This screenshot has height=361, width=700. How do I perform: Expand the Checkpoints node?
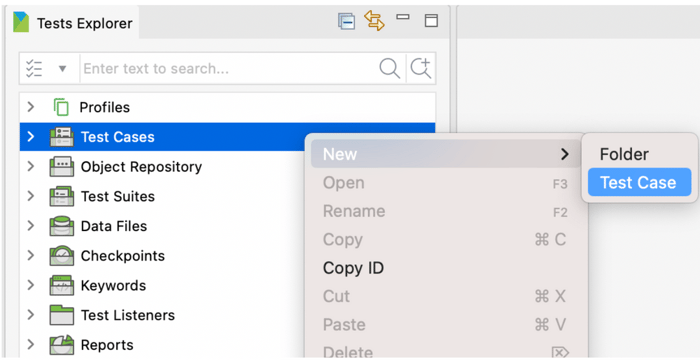coord(30,255)
